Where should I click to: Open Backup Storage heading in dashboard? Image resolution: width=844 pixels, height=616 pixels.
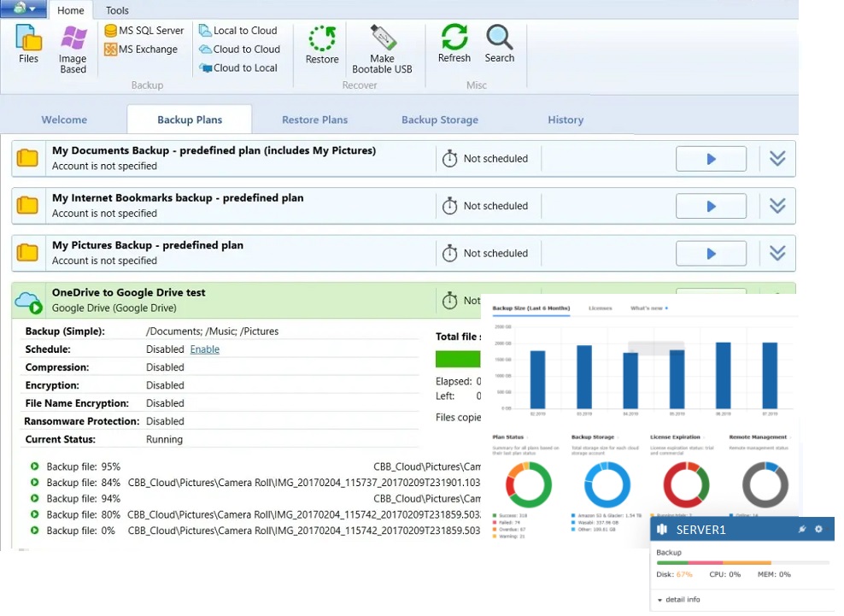point(593,437)
